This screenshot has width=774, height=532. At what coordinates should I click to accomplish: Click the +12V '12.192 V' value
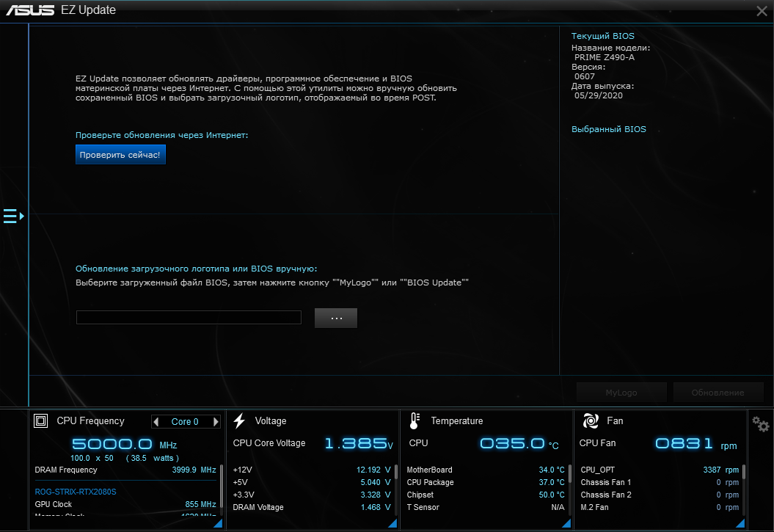pyautogui.click(x=373, y=470)
